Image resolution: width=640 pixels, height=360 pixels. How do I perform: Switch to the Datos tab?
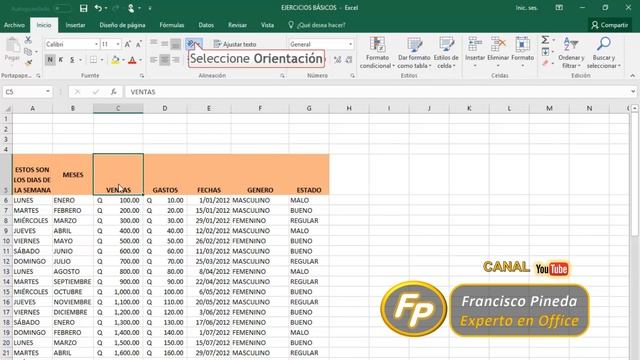[206, 25]
